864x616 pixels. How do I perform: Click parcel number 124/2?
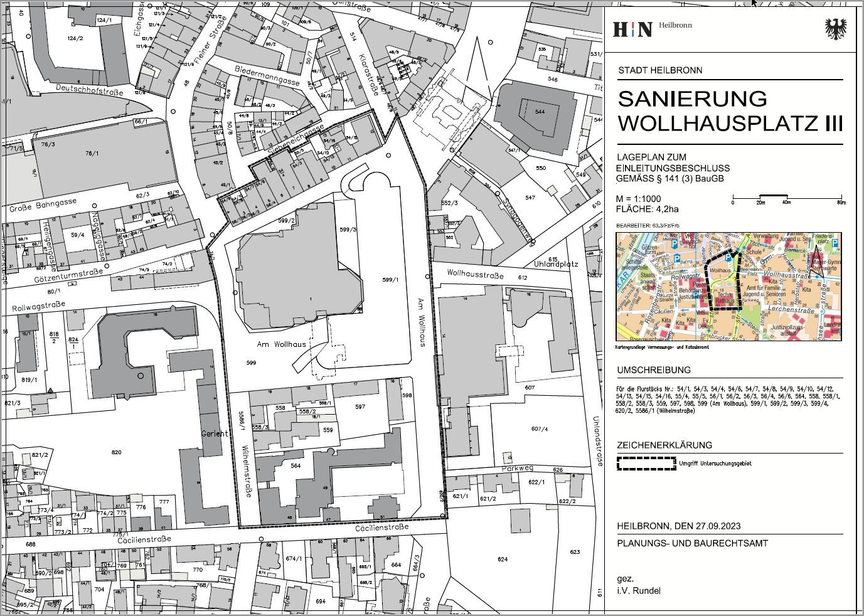click(x=75, y=38)
